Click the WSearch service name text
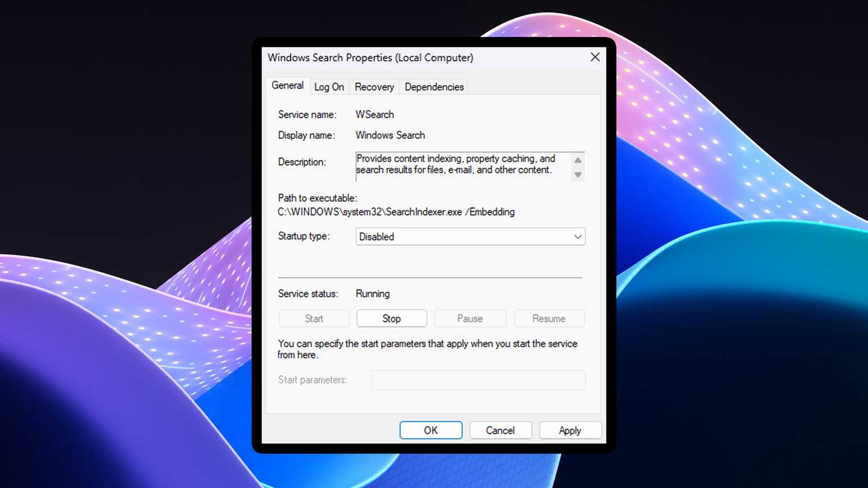The height and width of the screenshot is (488, 868). click(x=374, y=114)
